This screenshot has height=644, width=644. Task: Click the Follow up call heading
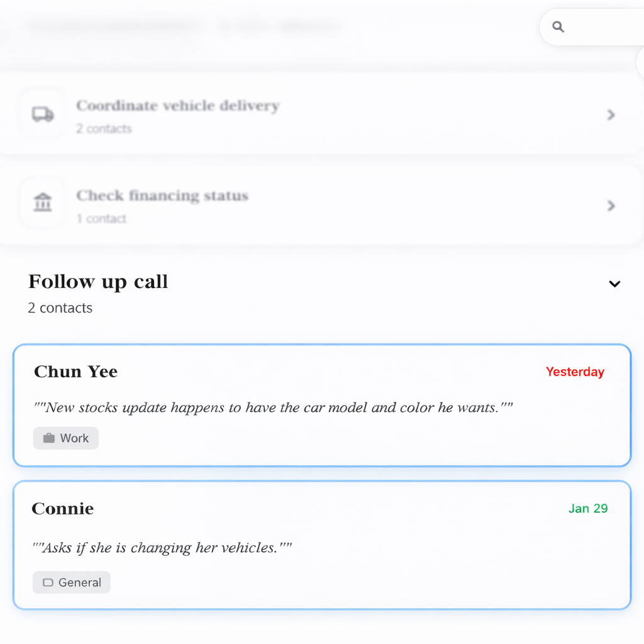pyautogui.click(x=98, y=282)
